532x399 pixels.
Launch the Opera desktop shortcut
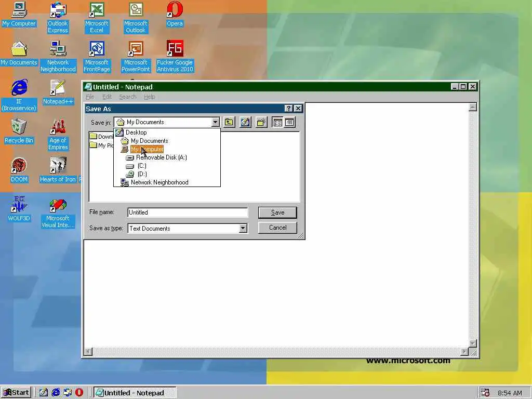175,14
